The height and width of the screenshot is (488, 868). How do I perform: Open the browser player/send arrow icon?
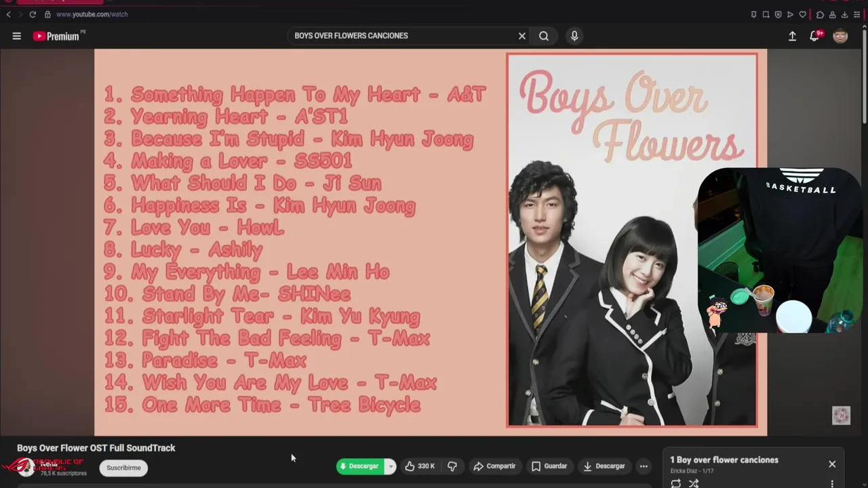[790, 14]
